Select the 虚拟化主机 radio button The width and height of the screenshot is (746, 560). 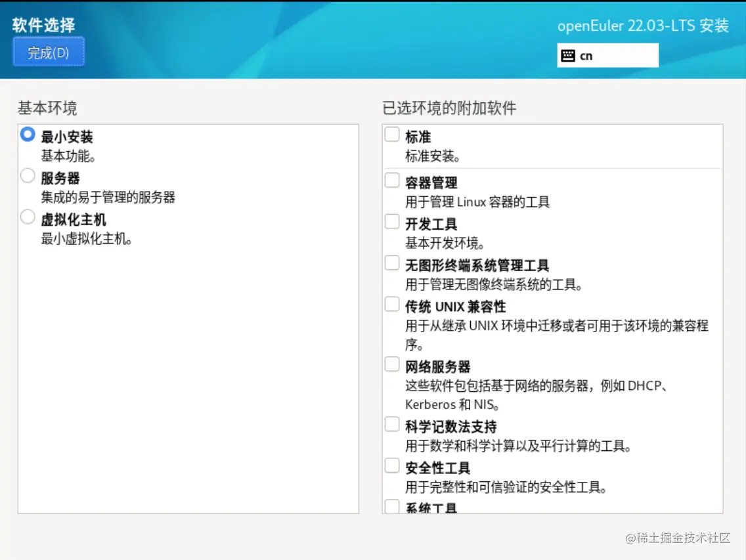click(x=28, y=217)
